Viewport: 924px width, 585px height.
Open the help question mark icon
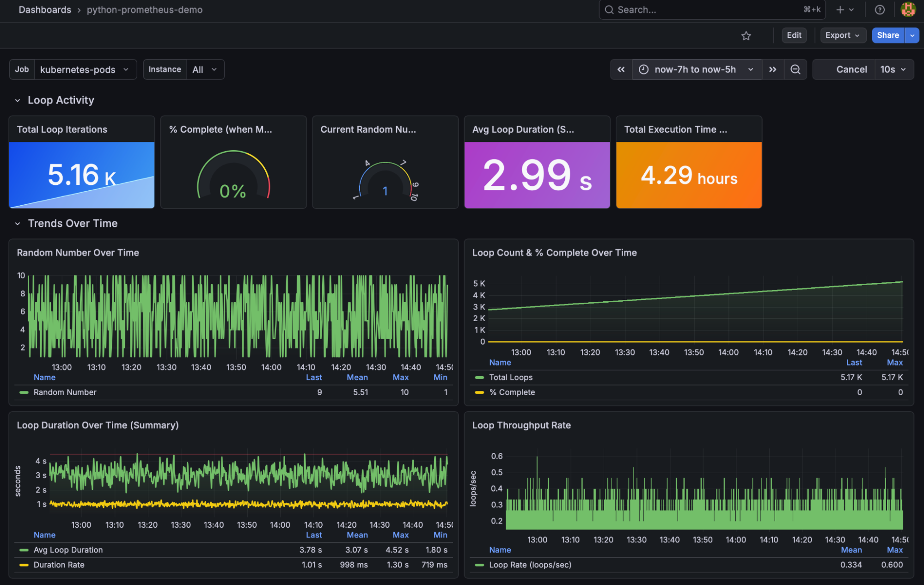click(x=880, y=10)
